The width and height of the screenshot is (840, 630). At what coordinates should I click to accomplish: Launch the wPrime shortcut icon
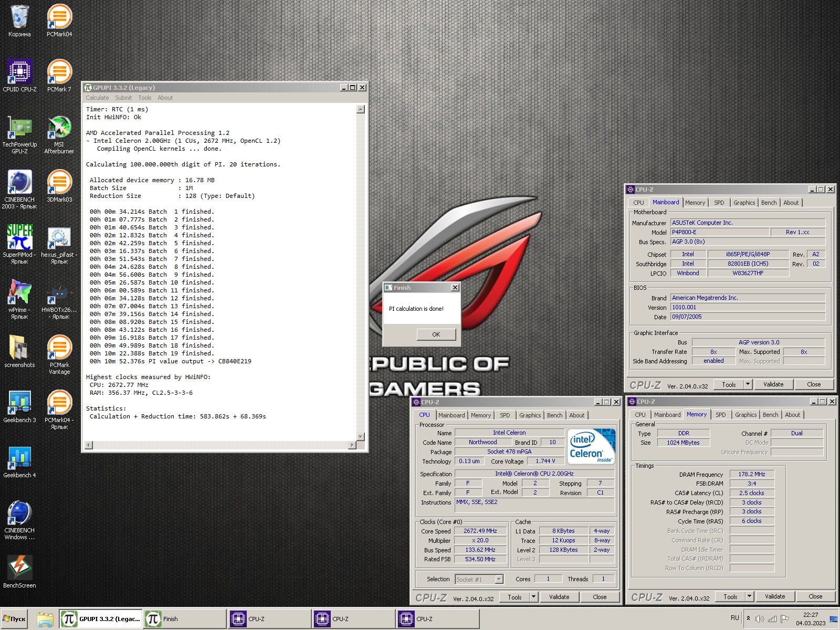[19, 300]
